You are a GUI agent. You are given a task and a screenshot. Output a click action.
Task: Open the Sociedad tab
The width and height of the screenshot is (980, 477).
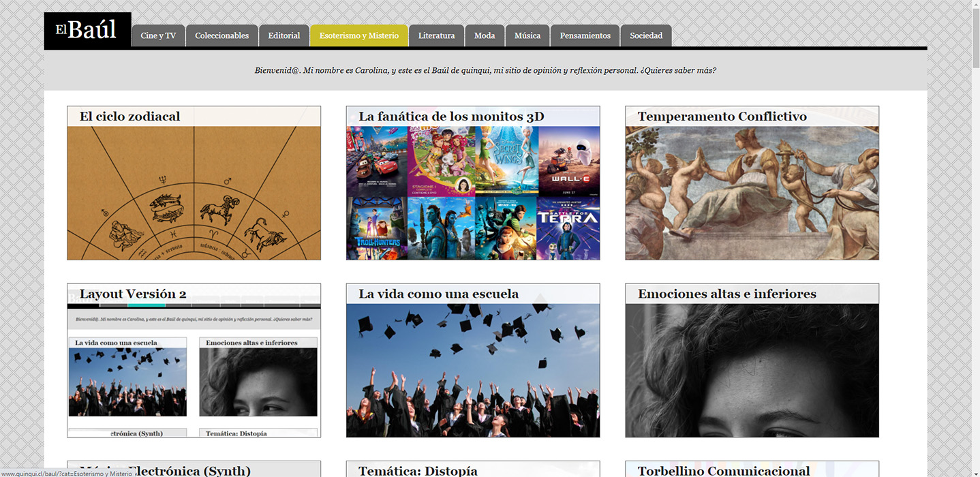click(x=646, y=36)
